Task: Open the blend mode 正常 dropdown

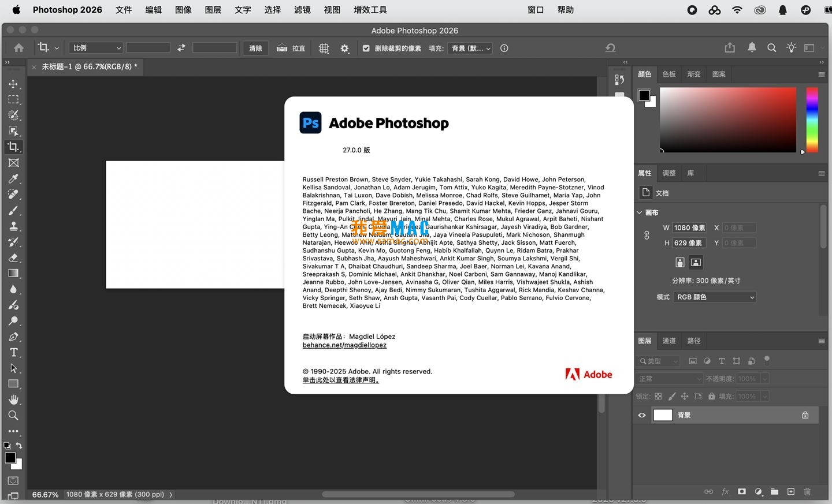Action: 669,379
